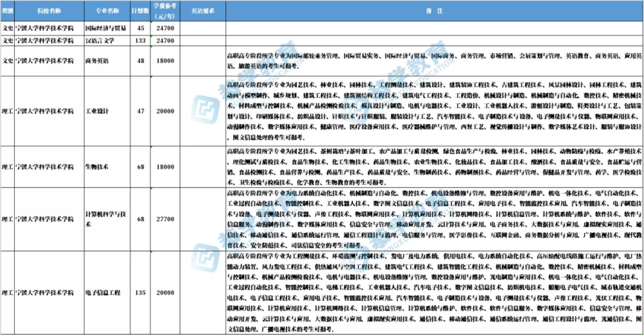
Task: Select empty 英语要求 cell in 生物技术 row
Action: 203,167
